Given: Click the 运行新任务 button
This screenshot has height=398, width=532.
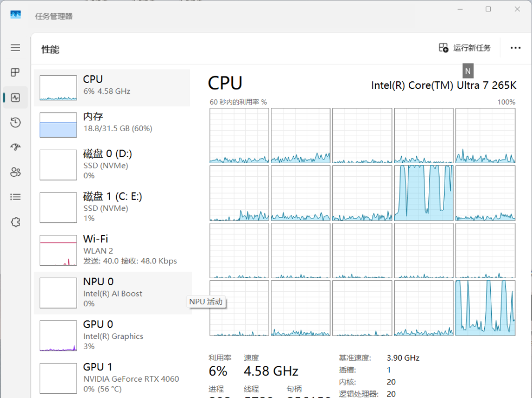Looking at the screenshot, I should click(465, 48).
